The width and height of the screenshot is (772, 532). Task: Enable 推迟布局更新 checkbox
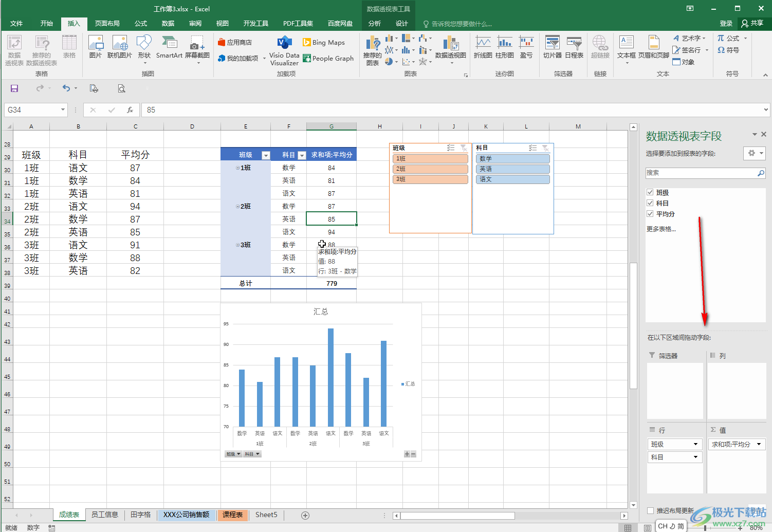tap(651, 510)
